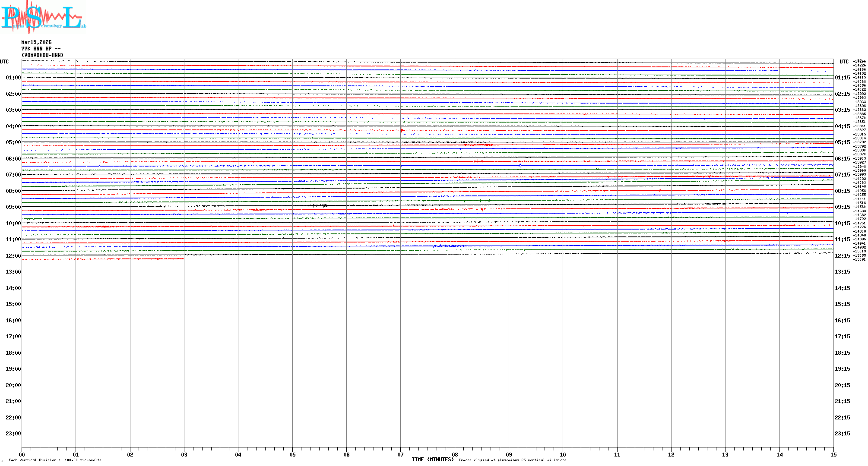
Task: Click minute 03 on bottom time axis
Action: point(184,454)
